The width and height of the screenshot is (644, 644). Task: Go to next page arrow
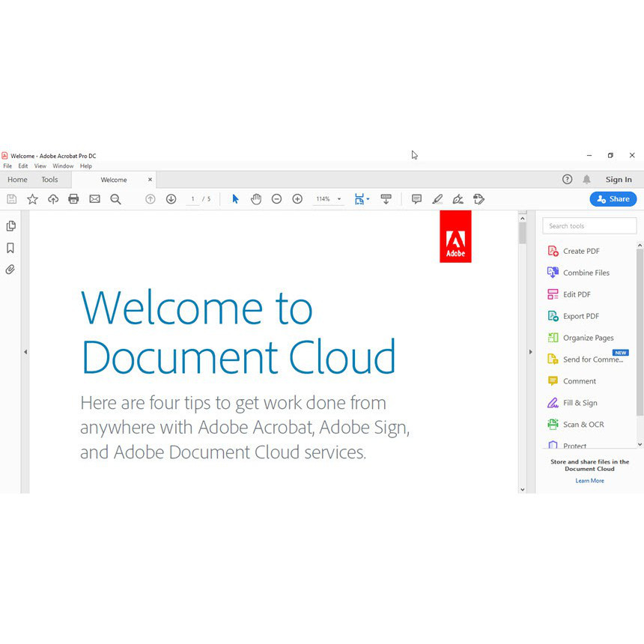(x=171, y=199)
